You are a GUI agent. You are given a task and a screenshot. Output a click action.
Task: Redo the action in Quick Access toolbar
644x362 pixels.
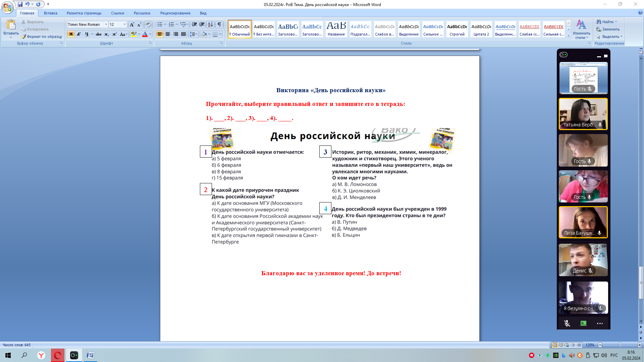[x=38, y=4]
